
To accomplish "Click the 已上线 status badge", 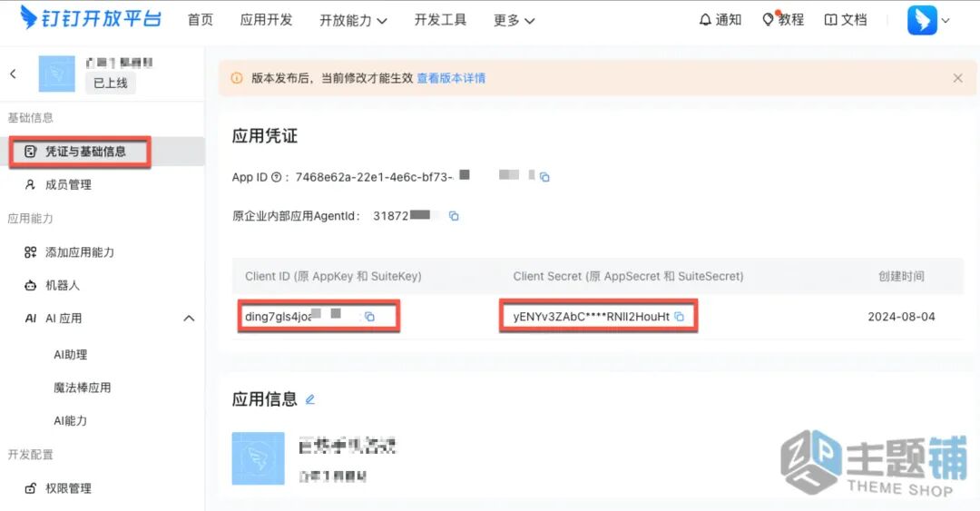I will click(x=110, y=83).
